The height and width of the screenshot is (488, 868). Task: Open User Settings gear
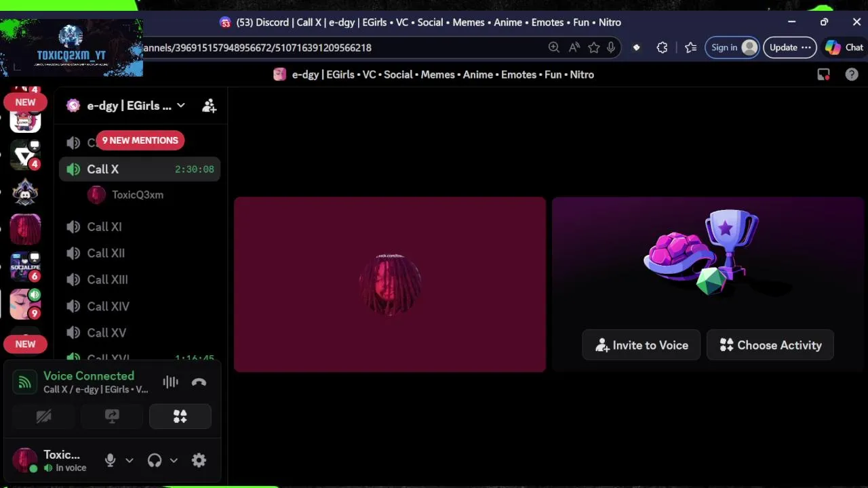pyautogui.click(x=199, y=460)
